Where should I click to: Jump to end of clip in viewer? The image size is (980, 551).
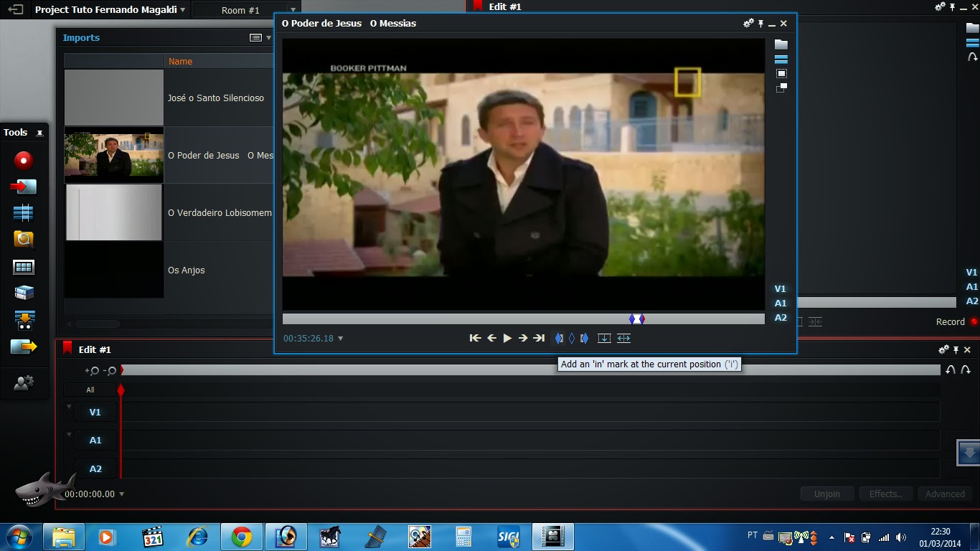coord(539,338)
